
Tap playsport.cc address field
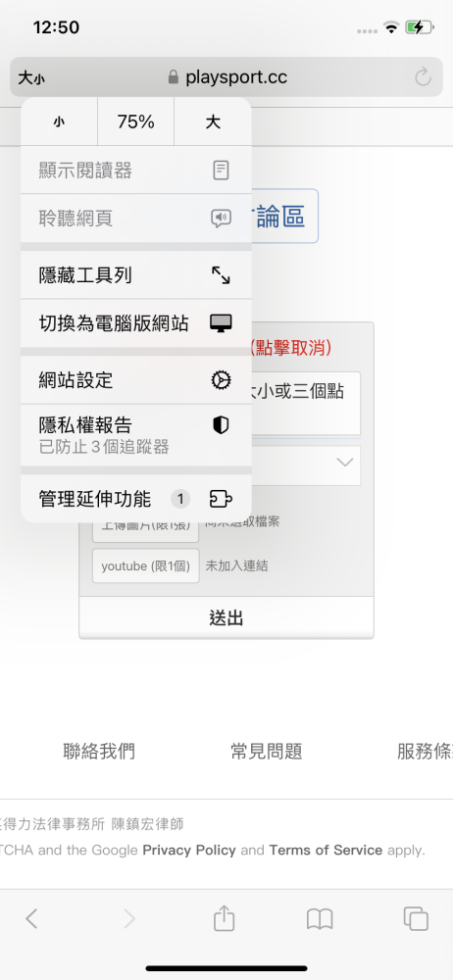tap(226, 77)
